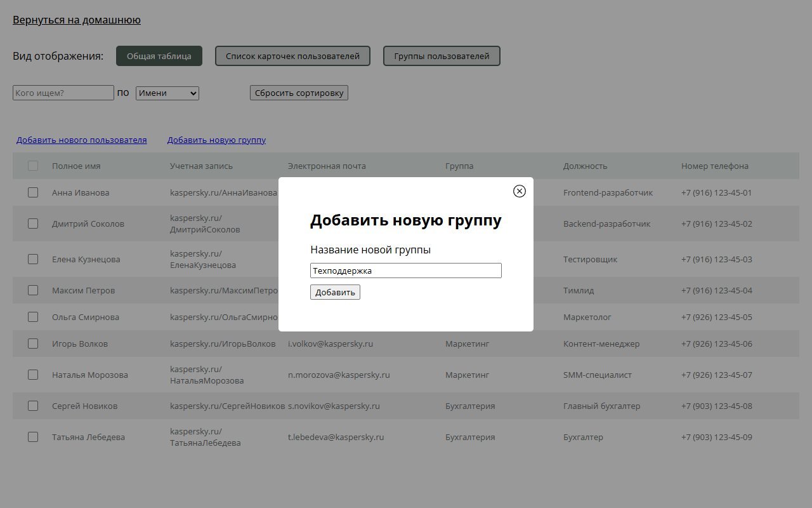
Task: Click phone +7 (916) 123-45-01
Action: tap(717, 192)
